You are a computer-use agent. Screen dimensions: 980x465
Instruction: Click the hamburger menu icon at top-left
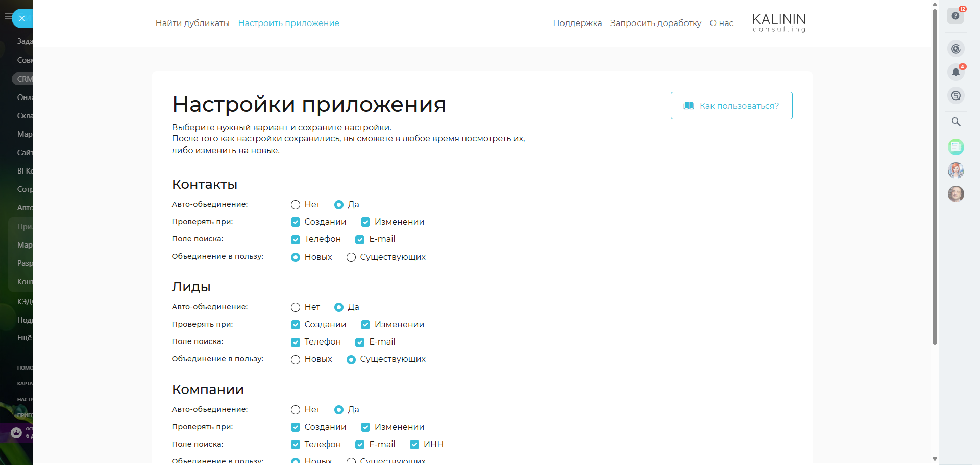pos(8,17)
